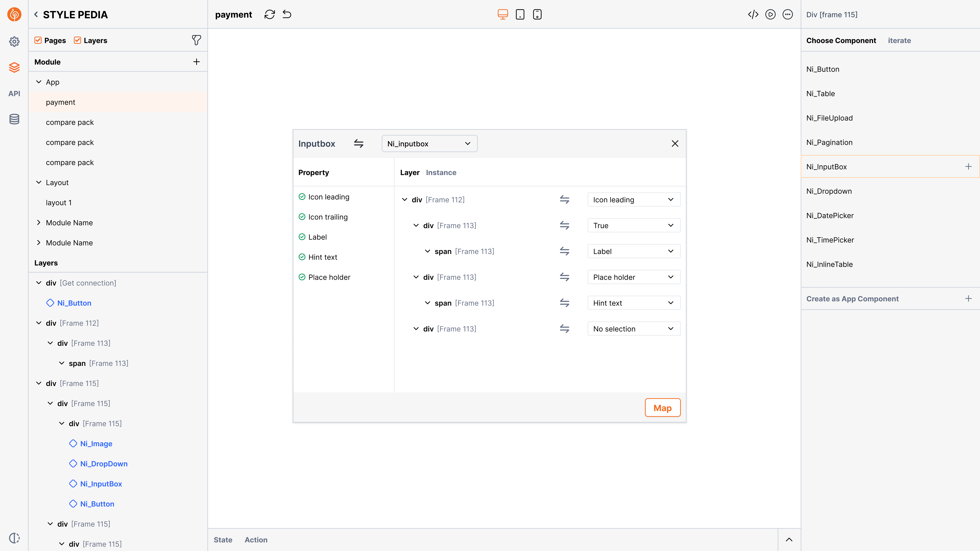
Task: Click the plus icon beside Module
Action: (196, 62)
